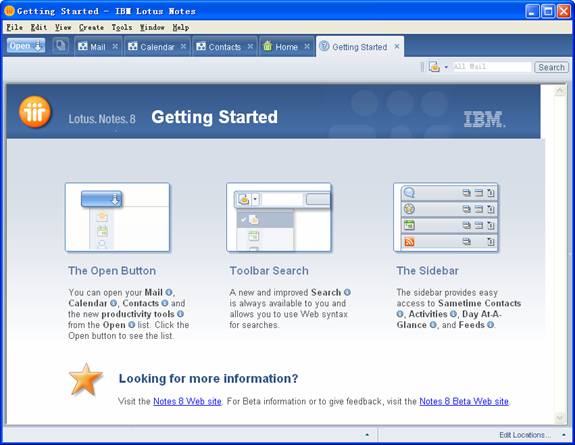
Task: Click the info icon after Calendar text
Action: click(114, 303)
